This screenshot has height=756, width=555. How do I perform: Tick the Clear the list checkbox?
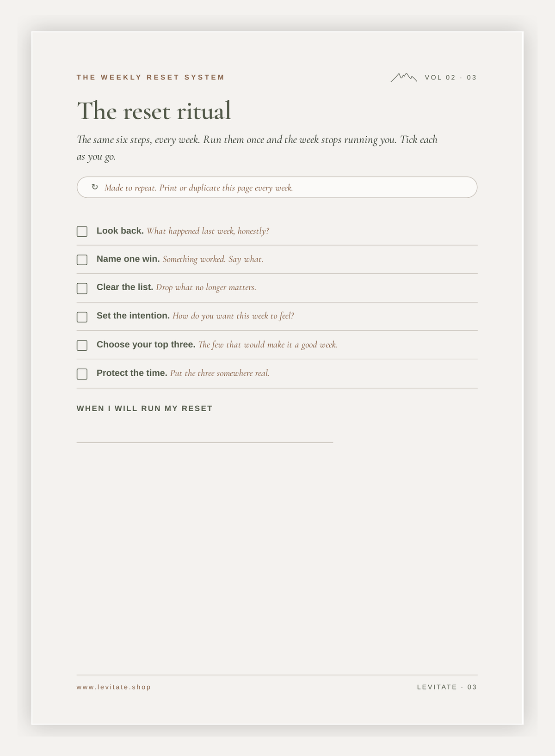(x=82, y=288)
